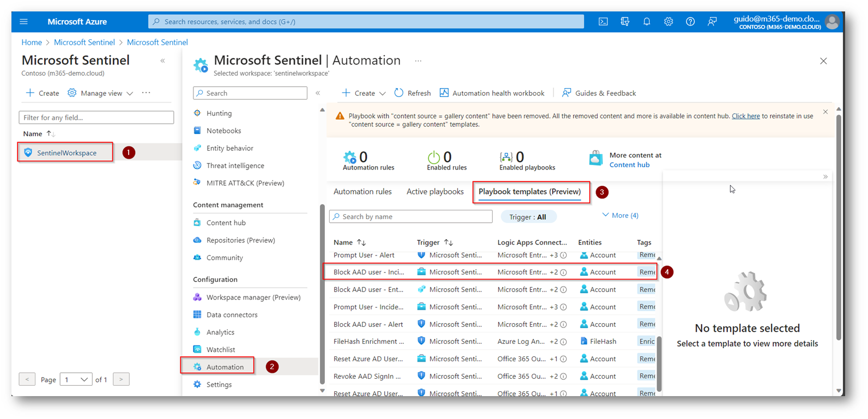The height and width of the screenshot is (419, 868).
Task: Click the Threat intelligence icon
Action: [x=197, y=166]
